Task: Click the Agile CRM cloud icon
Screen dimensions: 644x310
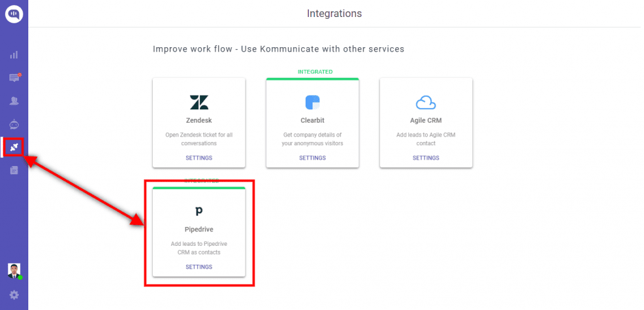Action: tap(426, 102)
